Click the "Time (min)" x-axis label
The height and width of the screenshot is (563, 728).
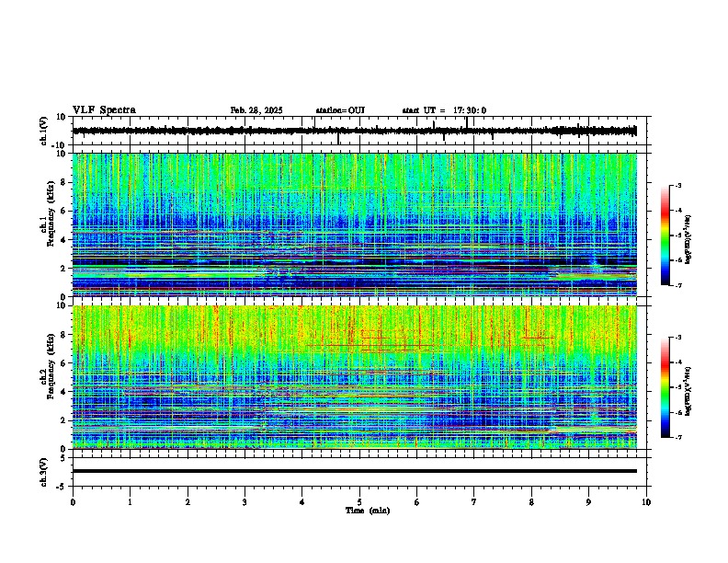(x=368, y=511)
